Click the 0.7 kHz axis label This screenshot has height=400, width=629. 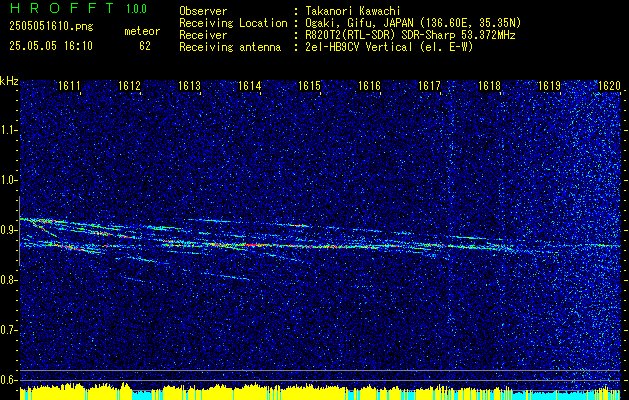9,330
